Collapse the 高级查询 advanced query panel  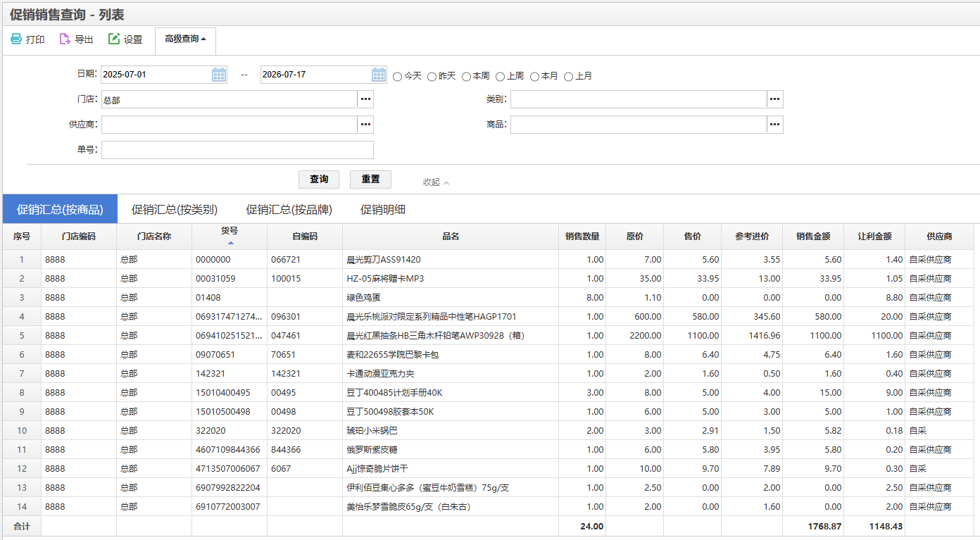pos(185,39)
